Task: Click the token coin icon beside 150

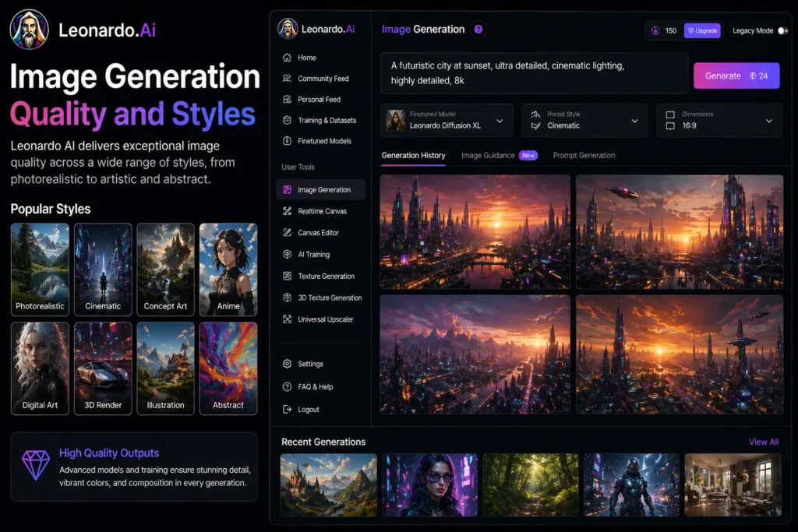Action: [655, 30]
